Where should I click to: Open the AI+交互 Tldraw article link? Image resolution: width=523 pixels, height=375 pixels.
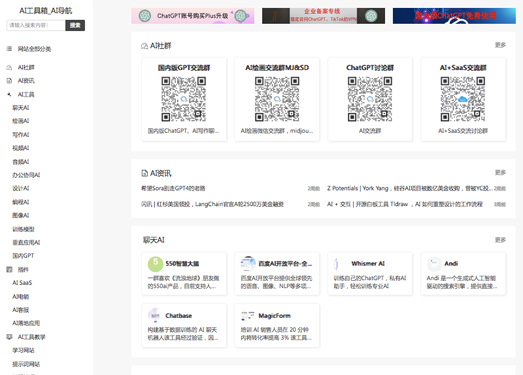tap(405, 204)
